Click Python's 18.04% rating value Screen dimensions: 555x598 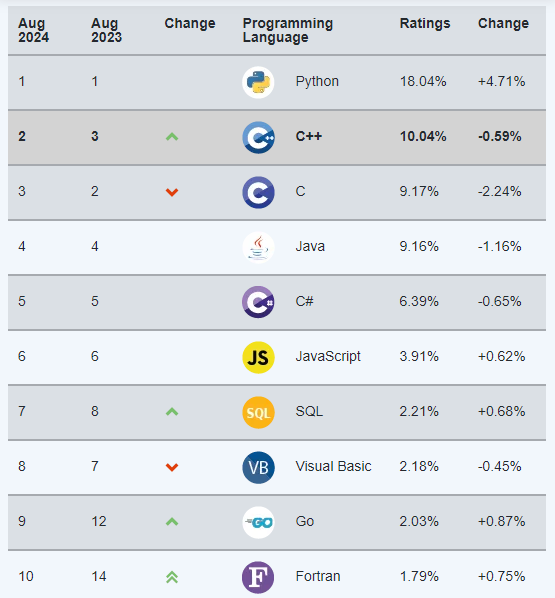click(x=423, y=81)
